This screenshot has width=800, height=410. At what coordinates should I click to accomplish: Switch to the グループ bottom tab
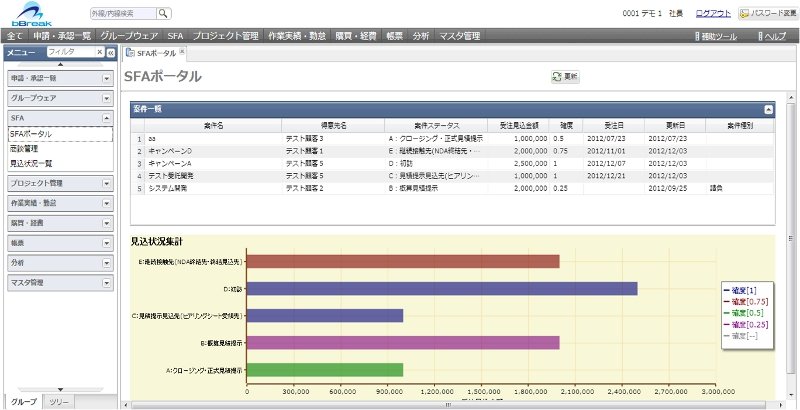pyautogui.click(x=24, y=402)
